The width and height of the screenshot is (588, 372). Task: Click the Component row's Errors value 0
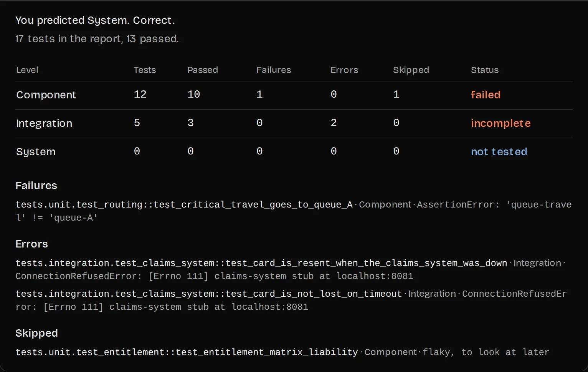coord(334,95)
